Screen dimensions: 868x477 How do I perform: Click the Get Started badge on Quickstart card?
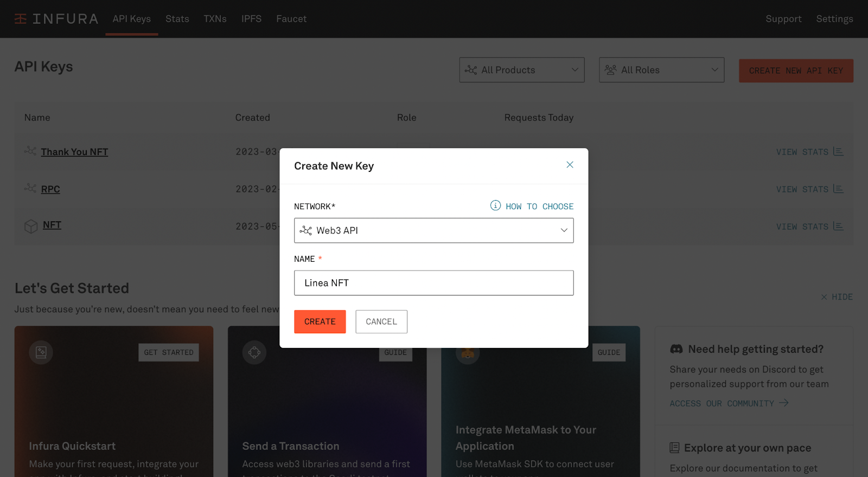click(x=169, y=352)
